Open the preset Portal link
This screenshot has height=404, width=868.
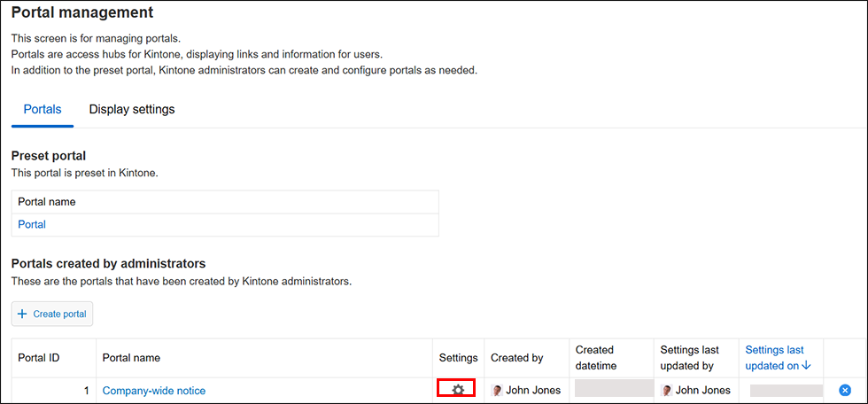pyautogui.click(x=32, y=225)
